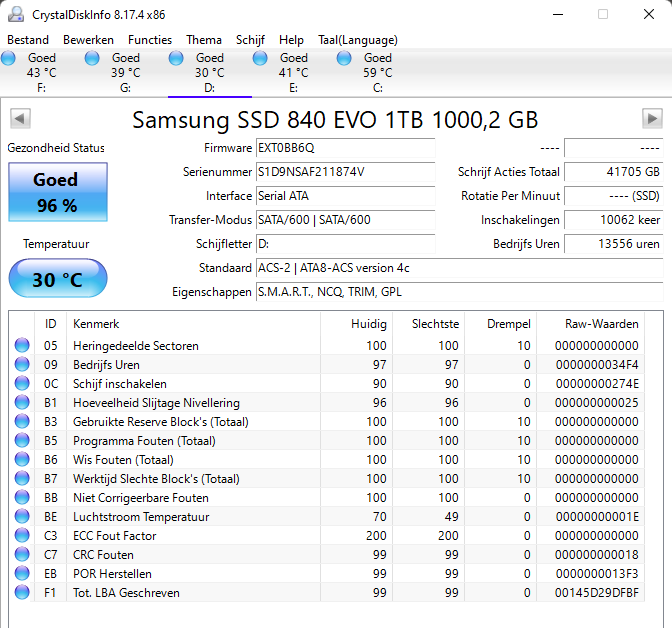Open the Schijf menu
Viewport: 672px width, 628px height.
coord(250,40)
